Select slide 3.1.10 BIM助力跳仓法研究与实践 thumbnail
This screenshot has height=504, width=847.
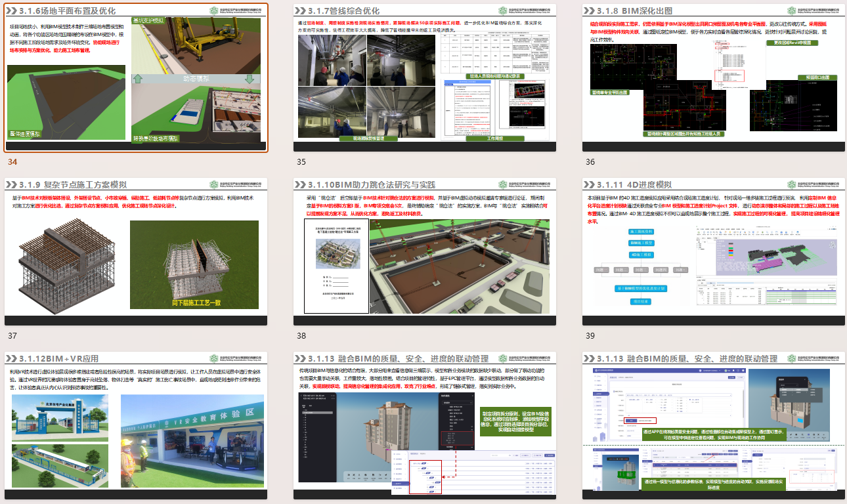click(425, 251)
